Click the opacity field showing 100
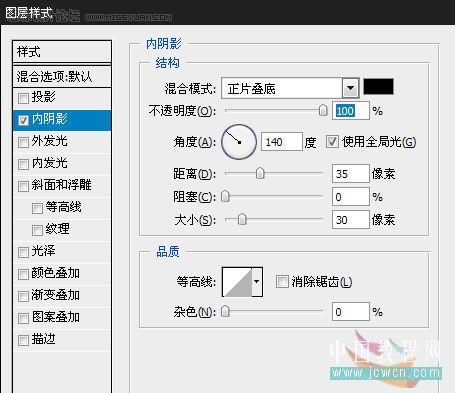This screenshot has height=393, width=455. 351,110
